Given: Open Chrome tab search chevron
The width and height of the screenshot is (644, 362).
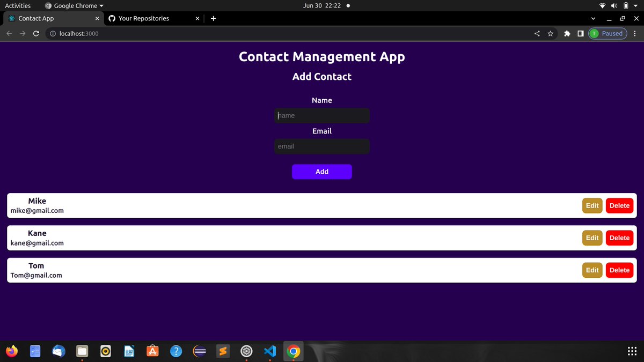Looking at the screenshot, I should click(592, 18).
